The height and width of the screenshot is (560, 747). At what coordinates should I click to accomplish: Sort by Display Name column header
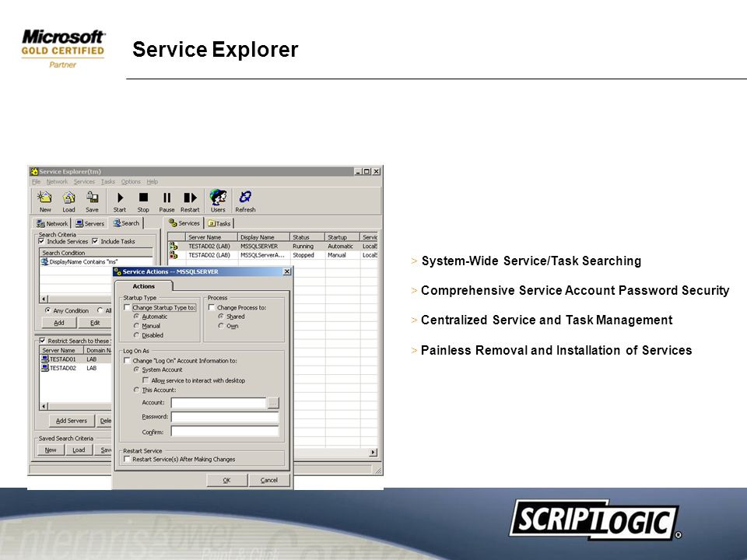click(x=264, y=236)
